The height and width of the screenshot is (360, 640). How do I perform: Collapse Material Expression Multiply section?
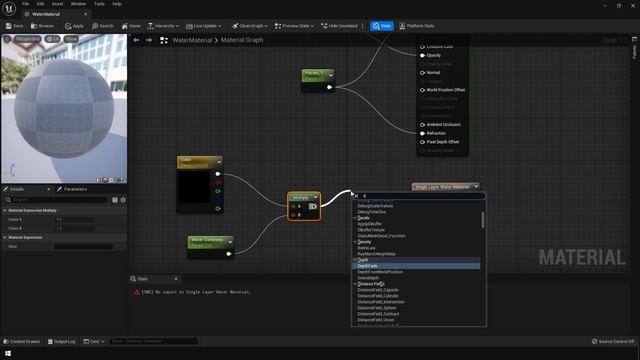tap(5, 210)
